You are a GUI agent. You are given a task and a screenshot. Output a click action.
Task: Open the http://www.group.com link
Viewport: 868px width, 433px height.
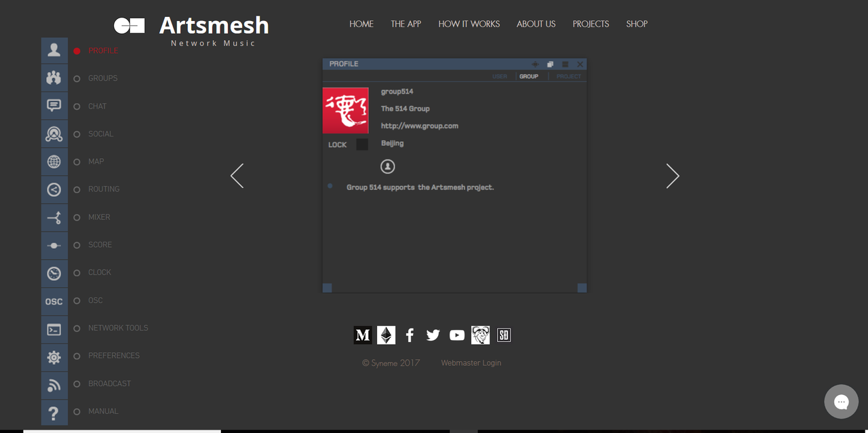coord(420,126)
